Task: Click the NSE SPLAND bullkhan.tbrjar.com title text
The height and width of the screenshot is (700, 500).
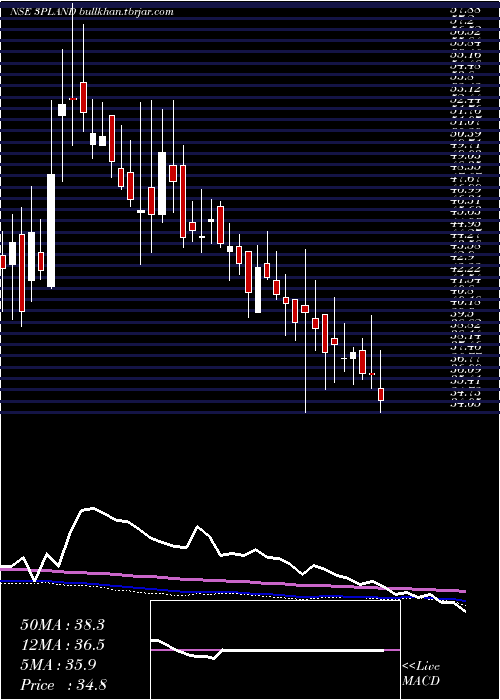Action: [x=92, y=12]
